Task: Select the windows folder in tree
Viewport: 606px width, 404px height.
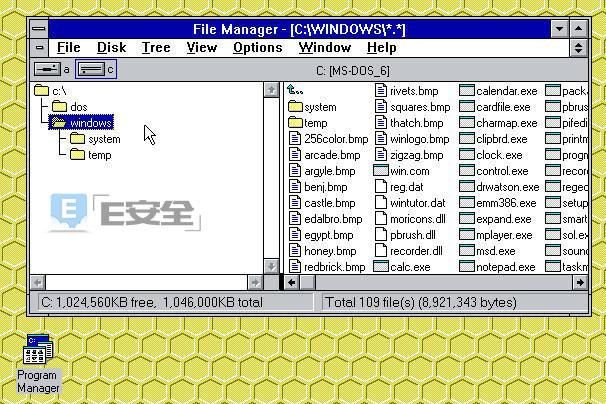Action: tap(82, 123)
